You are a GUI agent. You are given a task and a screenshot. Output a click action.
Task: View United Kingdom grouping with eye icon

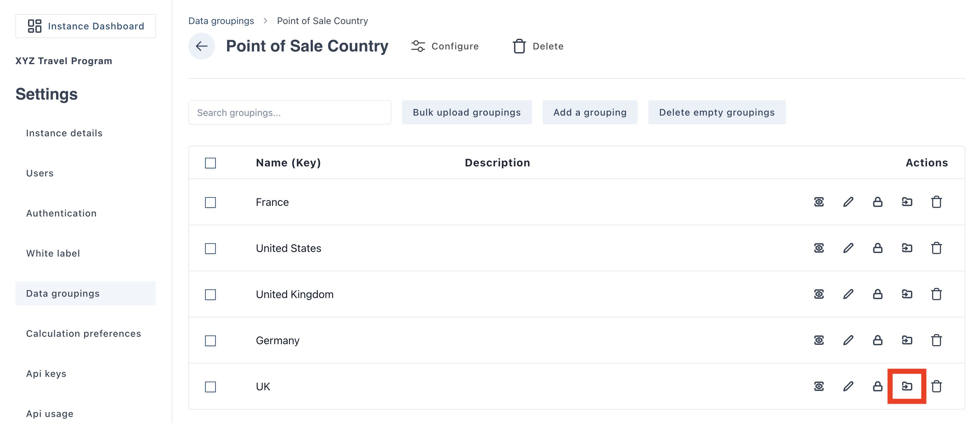point(819,294)
